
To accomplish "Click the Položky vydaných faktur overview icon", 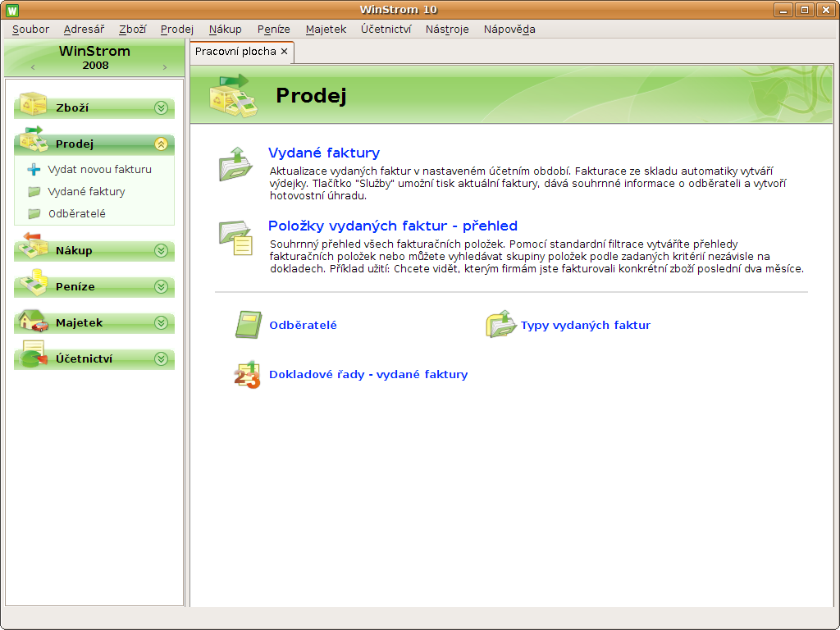I will (x=235, y=238).
